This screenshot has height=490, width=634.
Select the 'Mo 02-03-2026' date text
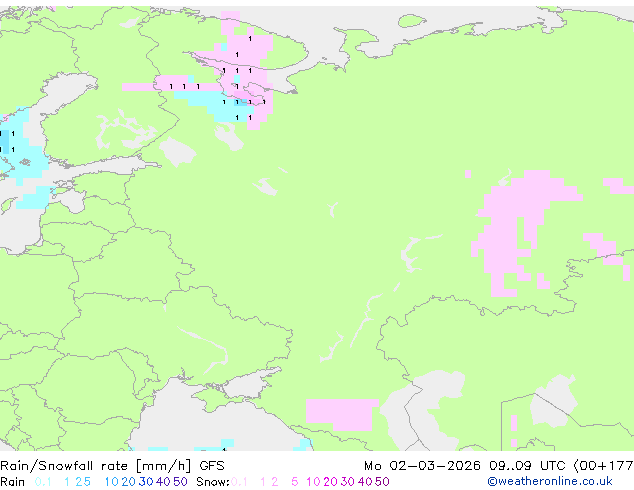(x=422, y=466)
